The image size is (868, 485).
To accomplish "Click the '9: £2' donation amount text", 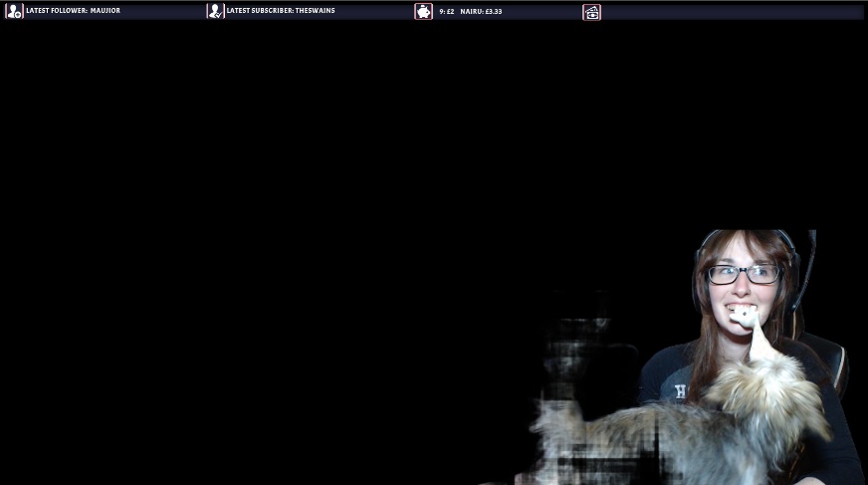I will [x=447, y=11].
